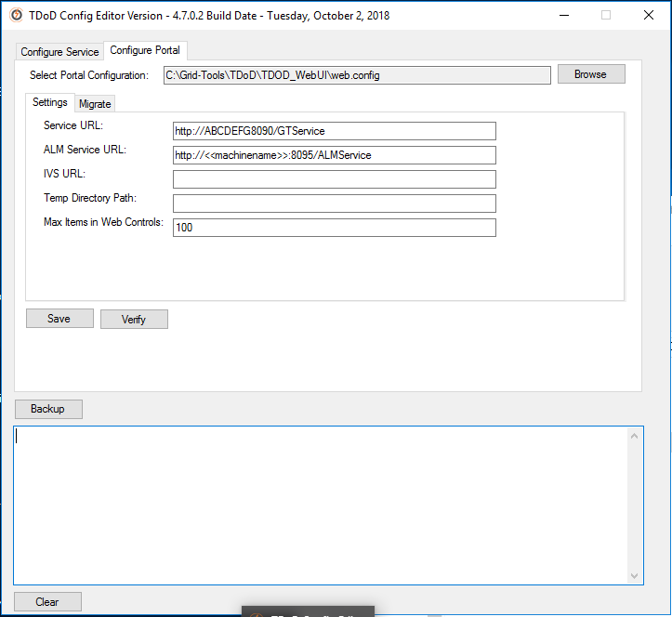Switch to the Configure Service tab
Viewport: 672px width, 617px height.
tap(59, 52)
